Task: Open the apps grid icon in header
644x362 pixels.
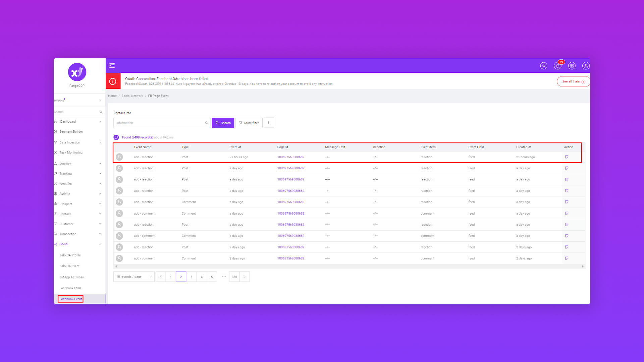Action: [572, 66]
